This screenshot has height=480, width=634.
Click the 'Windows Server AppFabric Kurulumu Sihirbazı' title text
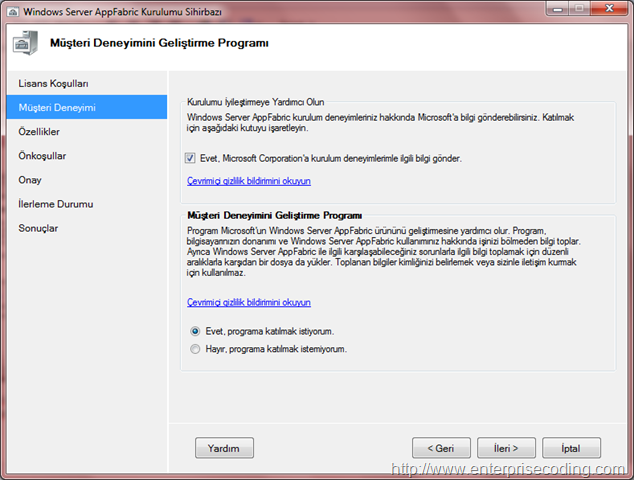(123, 12)
